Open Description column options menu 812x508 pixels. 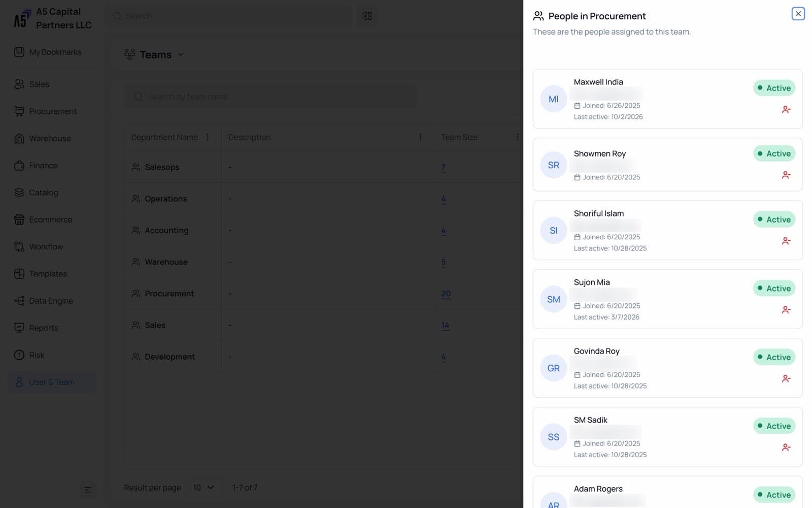point(420,137)
